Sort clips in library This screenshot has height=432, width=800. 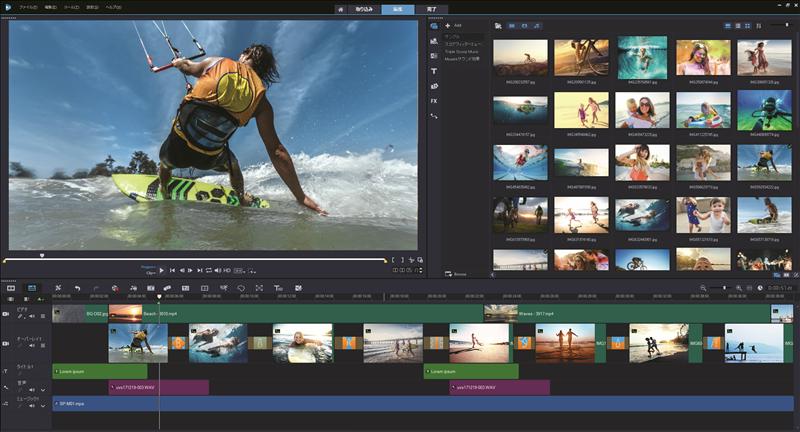(759, 26)
